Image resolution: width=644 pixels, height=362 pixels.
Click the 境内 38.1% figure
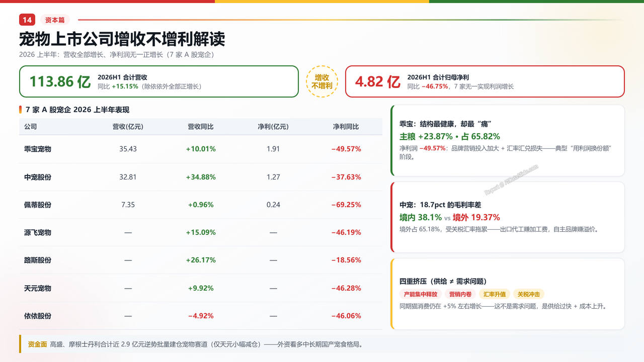click(421, 218)
